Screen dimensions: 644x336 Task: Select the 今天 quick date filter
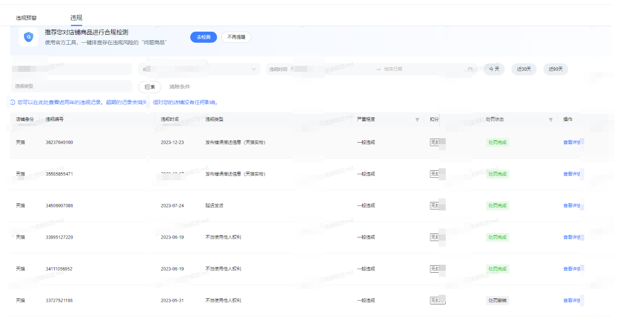click(494, 69)
